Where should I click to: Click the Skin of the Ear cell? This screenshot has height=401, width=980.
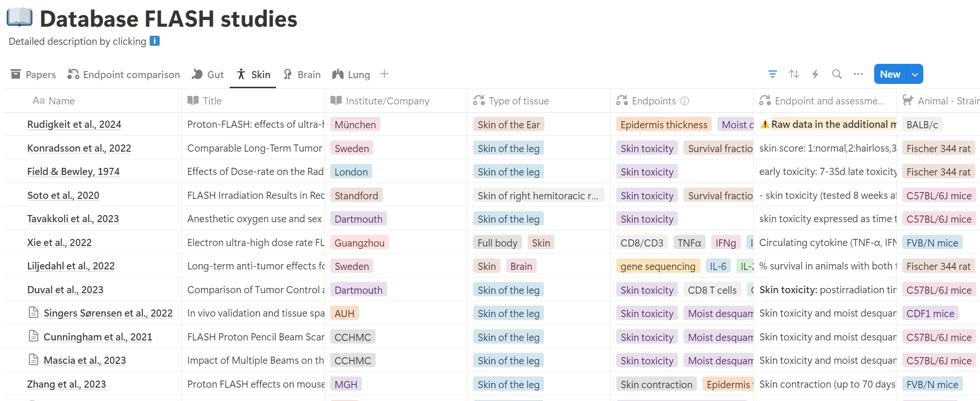[508, 125]
